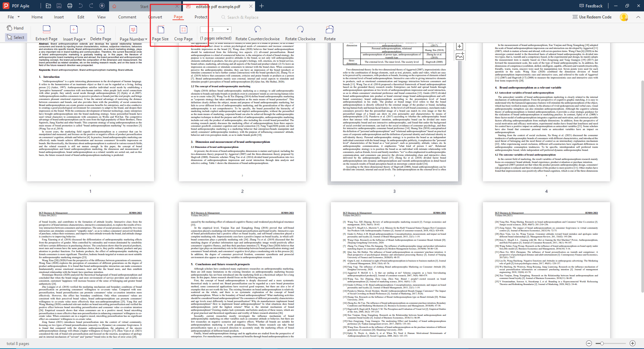644x349 pixels.
Task: Select the page 2 thumbnail
Action: (242, 112)
